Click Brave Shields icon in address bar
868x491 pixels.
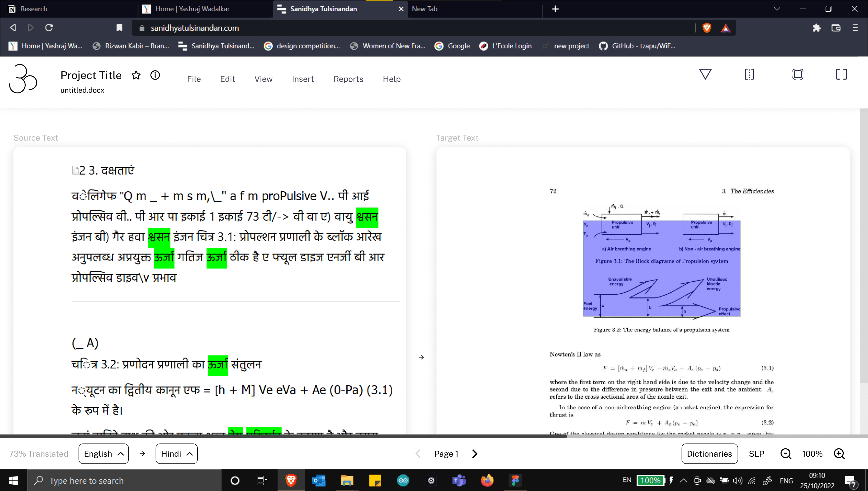tap(707, 28)
